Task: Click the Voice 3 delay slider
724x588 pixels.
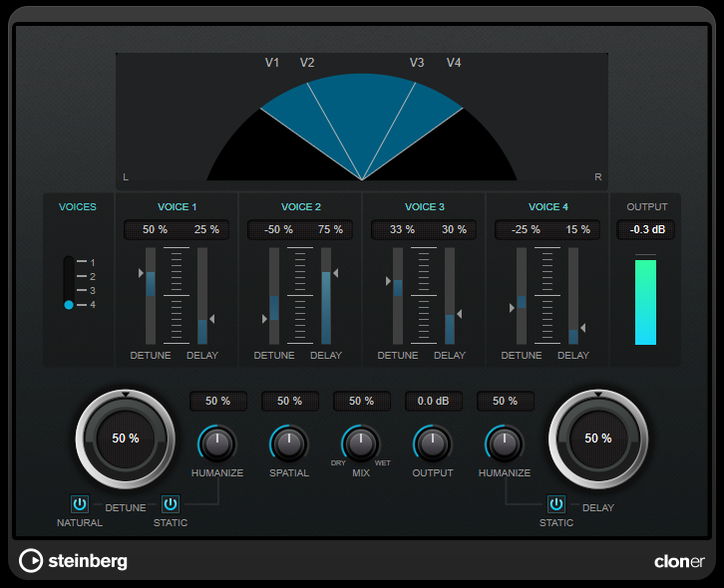Action: [450, 296]
